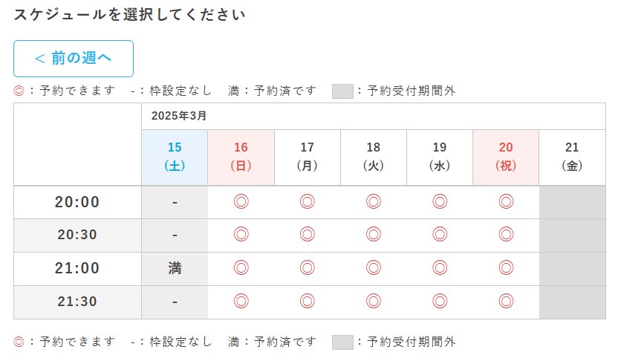Book the 21:00 slot on Monday 17
The width and height of the screenshot is (621, 364).
coord(307,268)
